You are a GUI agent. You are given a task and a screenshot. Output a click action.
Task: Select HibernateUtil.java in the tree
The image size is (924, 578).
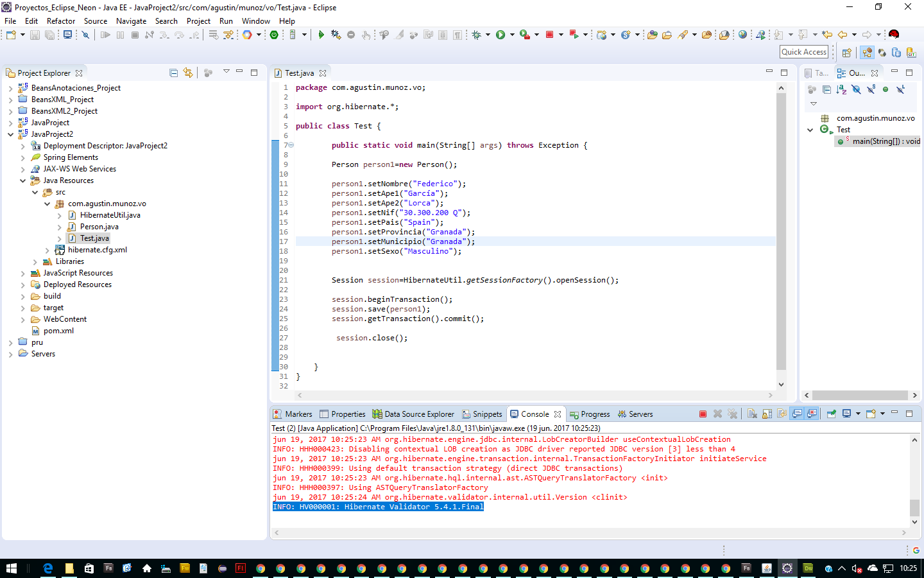(x=110, y=215)
